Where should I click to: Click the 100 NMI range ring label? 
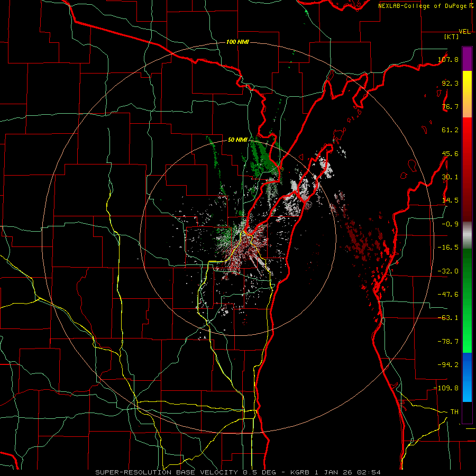click(x=237, y=42)
